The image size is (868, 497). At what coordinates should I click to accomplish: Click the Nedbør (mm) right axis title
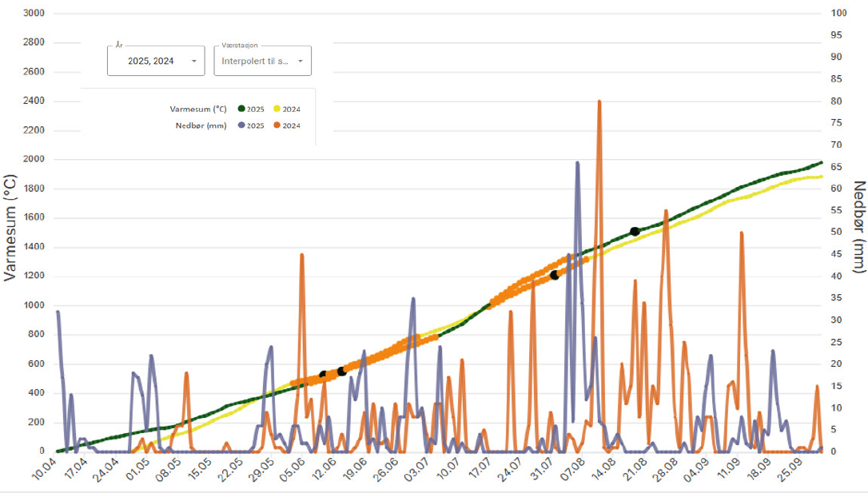click(x=859, y=228)
